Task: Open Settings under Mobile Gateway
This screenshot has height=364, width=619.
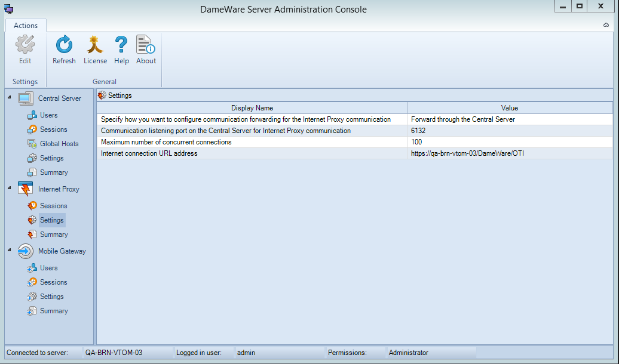Action: 52,297
